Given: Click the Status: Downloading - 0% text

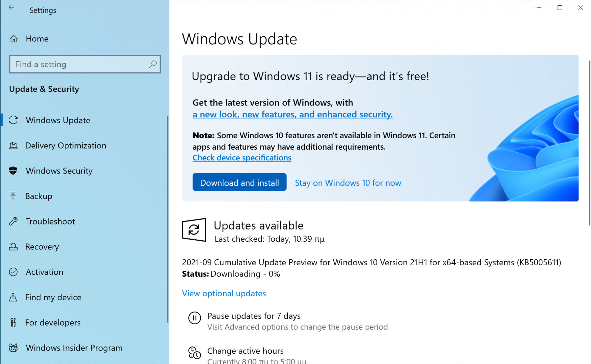Looking at the screenshot, I should pos(231,274).
